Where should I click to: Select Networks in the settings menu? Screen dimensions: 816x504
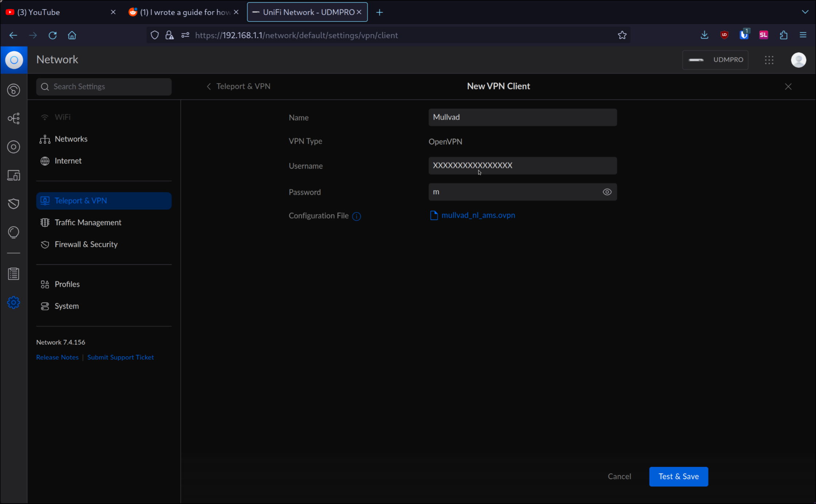[x=104, y=139]
